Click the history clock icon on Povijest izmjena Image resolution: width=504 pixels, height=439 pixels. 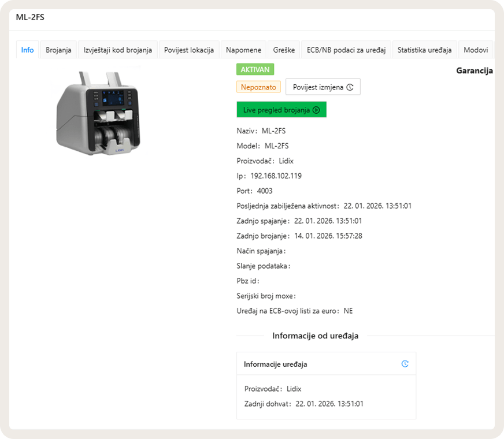click(x=350, y=87)
